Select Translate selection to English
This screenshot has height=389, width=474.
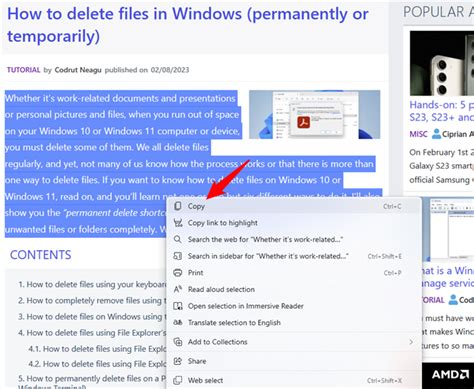point(294,322)
